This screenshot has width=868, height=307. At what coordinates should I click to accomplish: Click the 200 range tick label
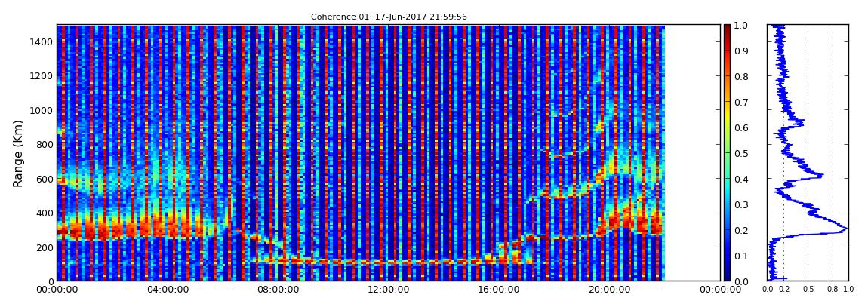coord(45,248)
